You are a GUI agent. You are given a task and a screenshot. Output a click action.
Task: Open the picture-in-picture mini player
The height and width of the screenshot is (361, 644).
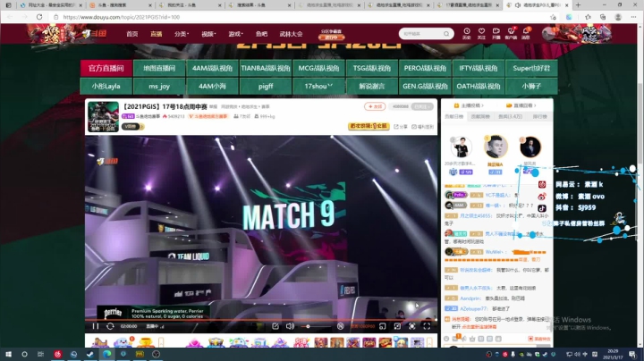point(383,326)
